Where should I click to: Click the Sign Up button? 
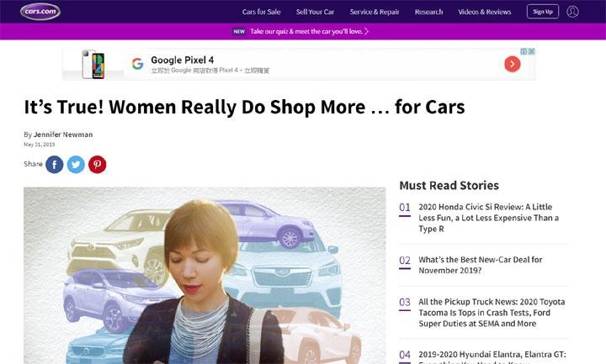click(543, 12)
